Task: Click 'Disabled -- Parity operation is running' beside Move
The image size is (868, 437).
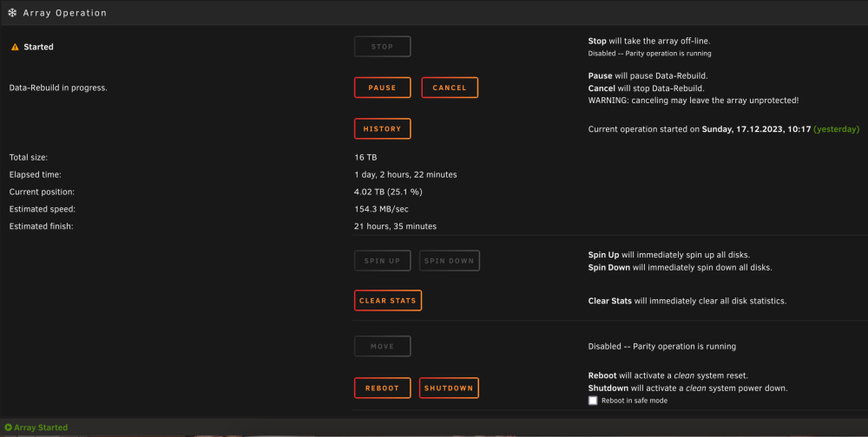Action: 662,346
